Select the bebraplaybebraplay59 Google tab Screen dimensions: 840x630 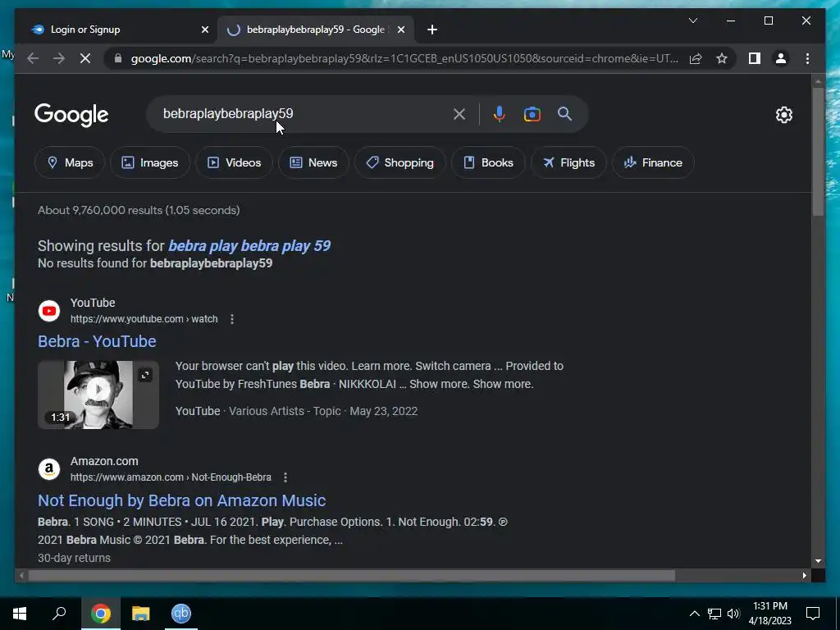point(315,30)
